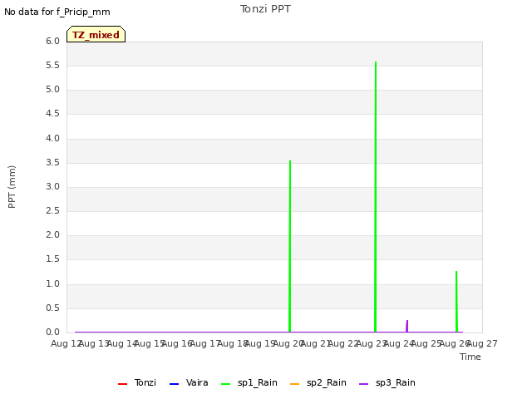Click the 6.0 y-axis tick label
This screenshot has height=399, width=532.
[x=52, y=41]
